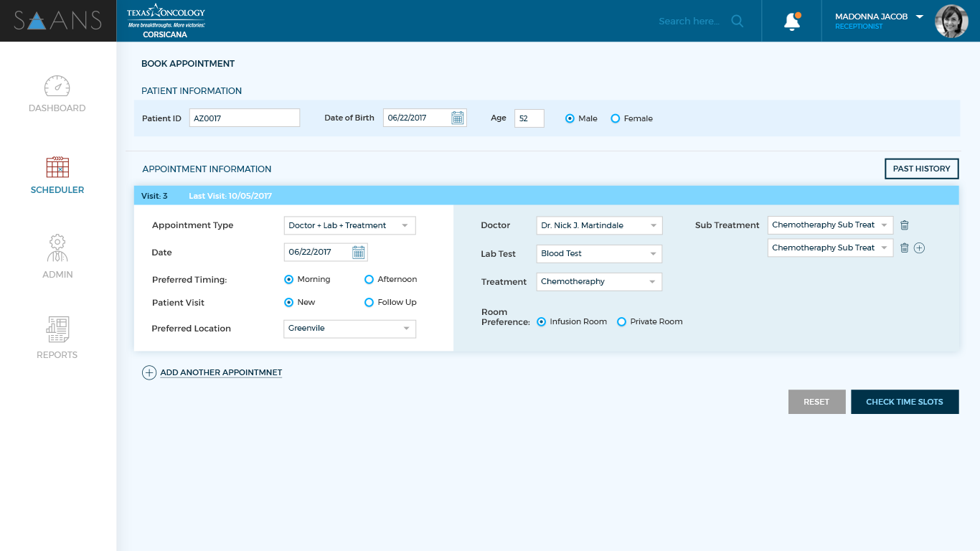Open the Date of Birth calendar picker
The width and height of the screenshot is (980, 551).
457,118
